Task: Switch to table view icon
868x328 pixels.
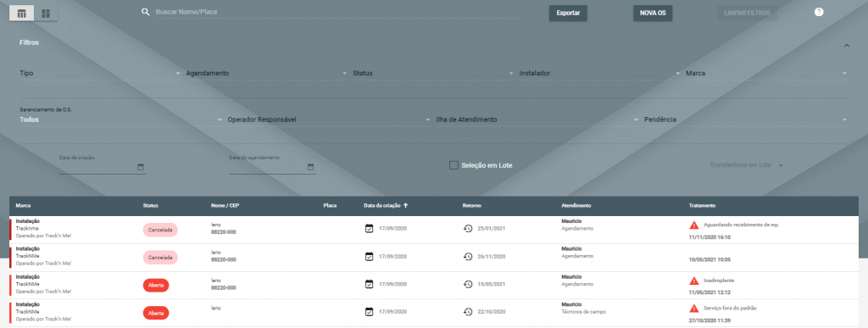Action: [x=21, y=14]
